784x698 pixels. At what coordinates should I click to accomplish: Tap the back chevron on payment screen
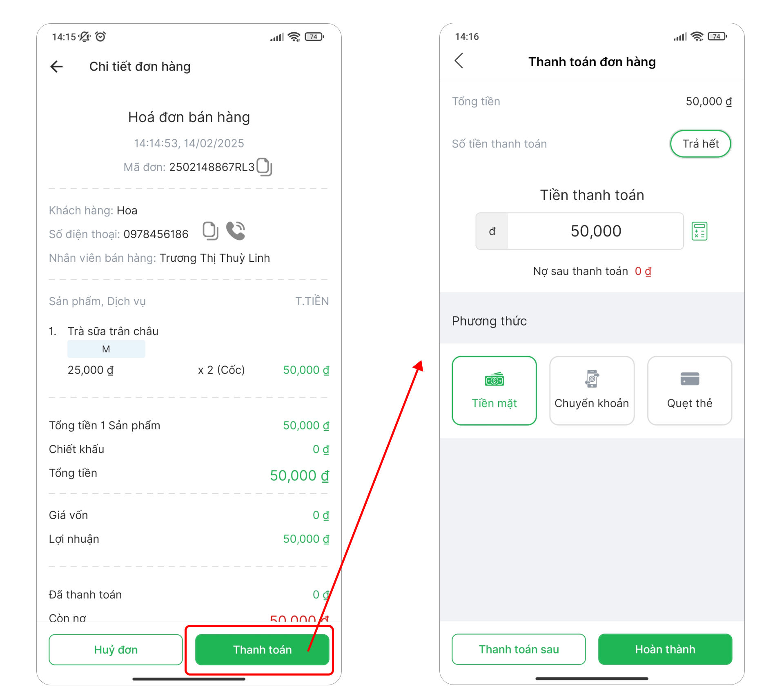[x=459, y=61]
